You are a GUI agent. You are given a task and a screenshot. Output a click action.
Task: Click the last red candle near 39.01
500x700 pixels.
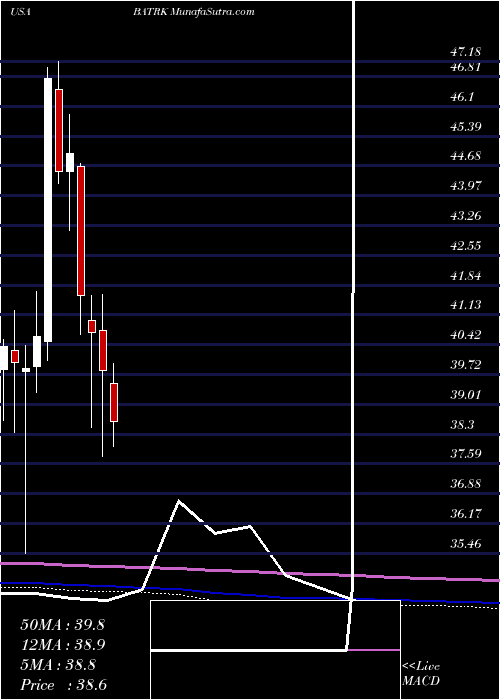tap(114, 402)
